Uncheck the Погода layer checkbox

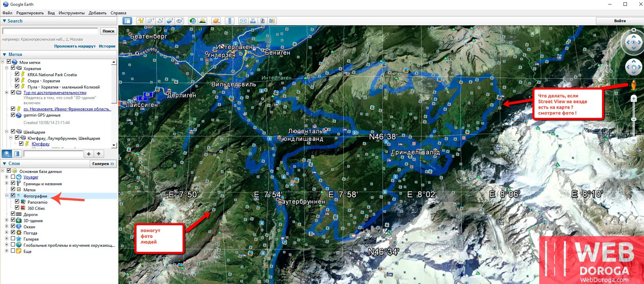point(13,232)
